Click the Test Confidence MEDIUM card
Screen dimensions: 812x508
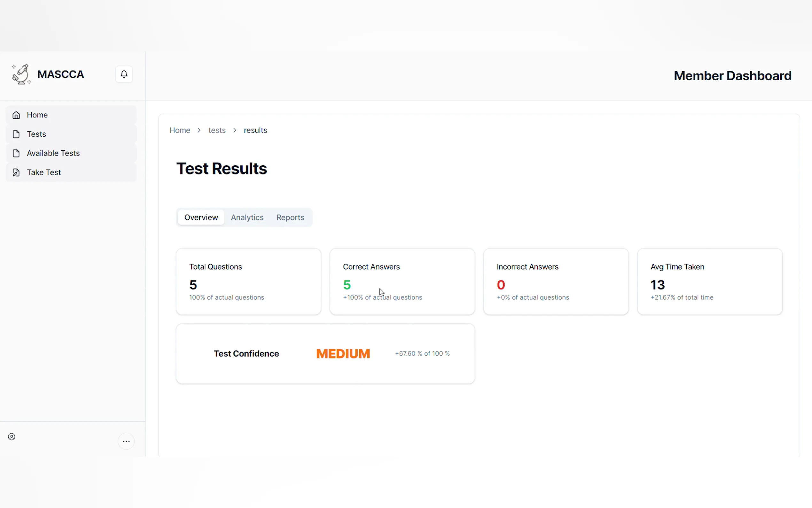click(325, 353)
